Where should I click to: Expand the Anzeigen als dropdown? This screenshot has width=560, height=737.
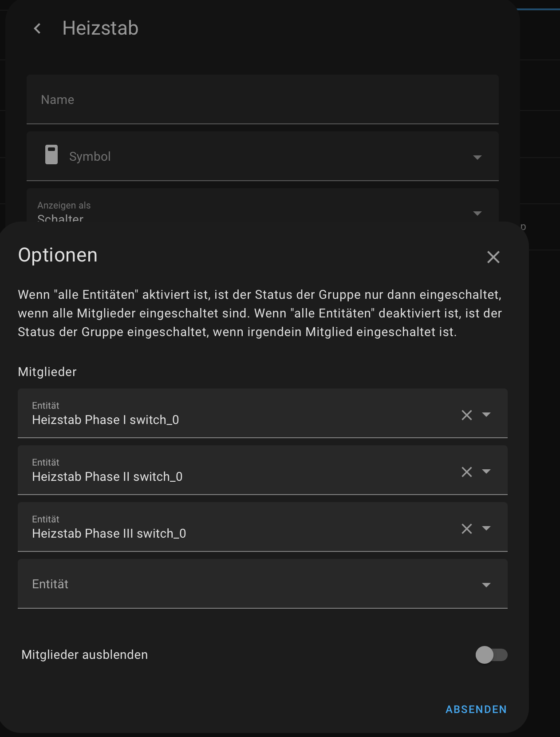click(477, 214)
